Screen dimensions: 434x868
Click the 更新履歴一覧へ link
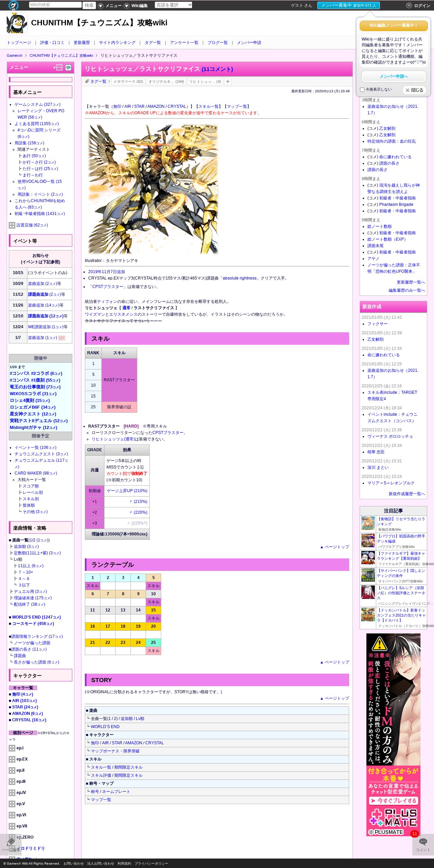pos(411,282)
